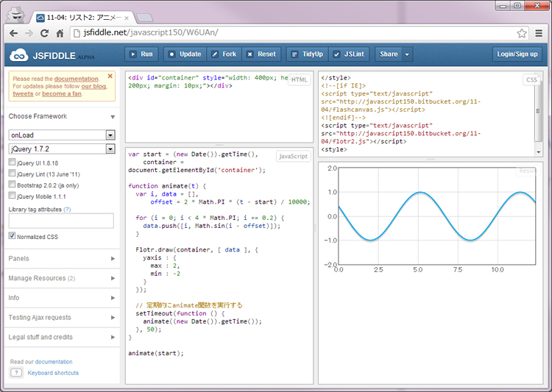This screenshot has width=552, height=392.
Task: Click the JavaScript panel label
Action: click(x=293, y=156)
